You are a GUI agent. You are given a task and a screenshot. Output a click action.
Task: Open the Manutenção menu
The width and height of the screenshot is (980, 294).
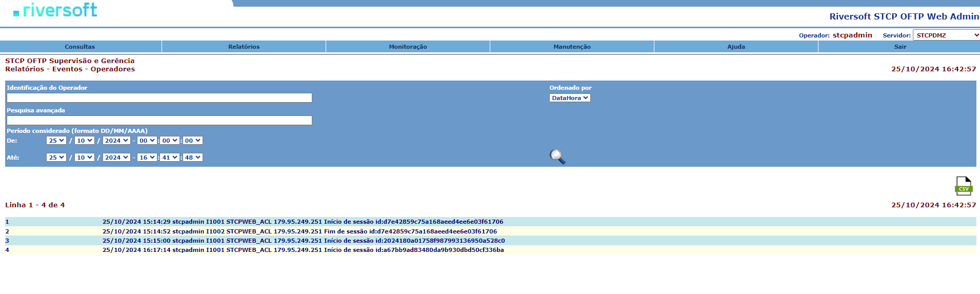tap(572, 47)
